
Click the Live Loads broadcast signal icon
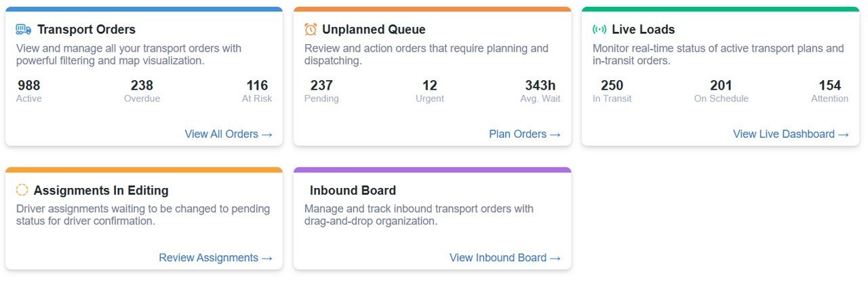click(599, 29)
